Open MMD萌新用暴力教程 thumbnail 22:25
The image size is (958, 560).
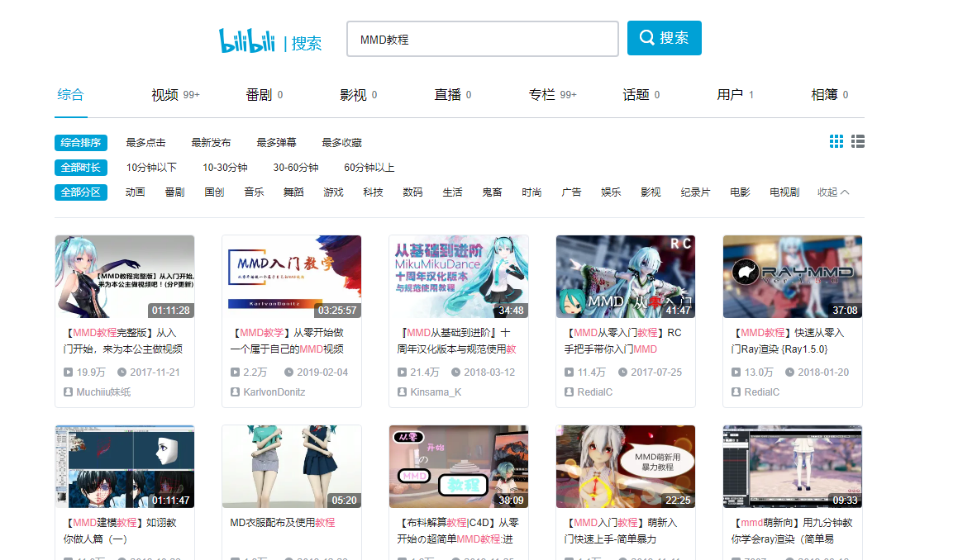click(626, 467)
